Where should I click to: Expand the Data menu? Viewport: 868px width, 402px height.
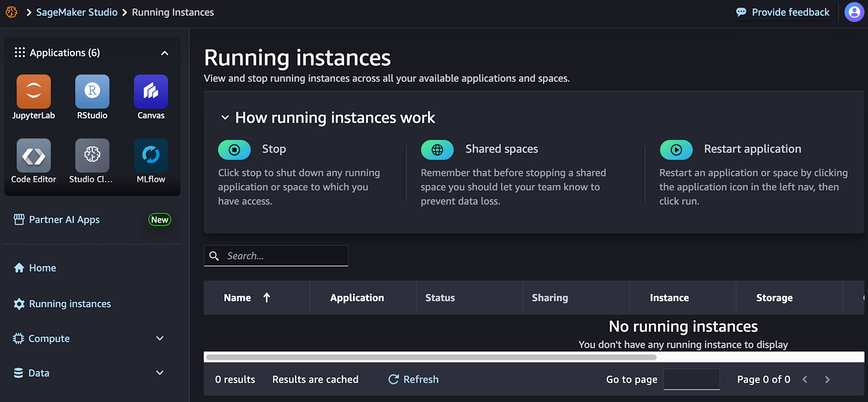tap(160, 372)
